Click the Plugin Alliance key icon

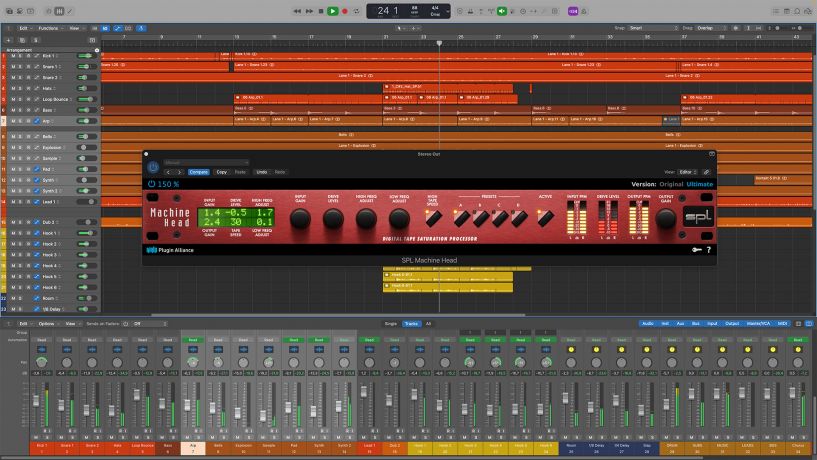pos(696,250)
